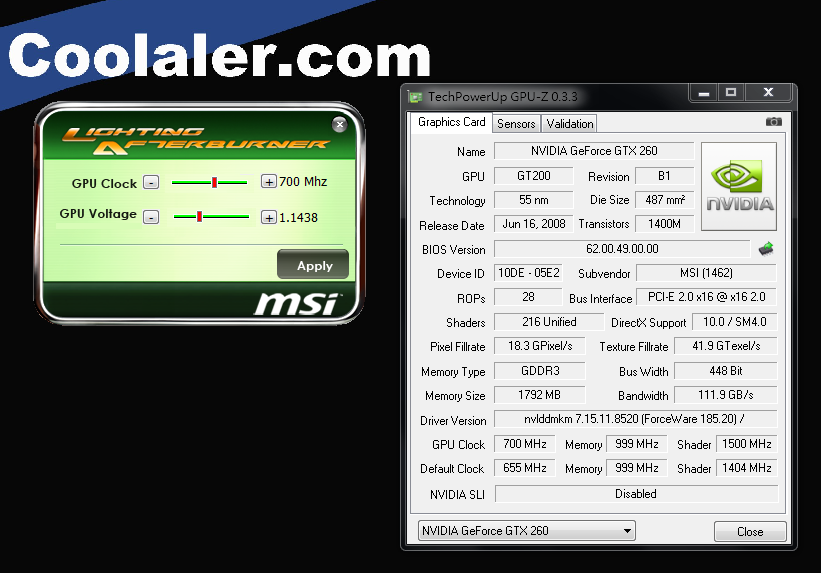Click the Driver Version field
This screenshot has width=821, height=573.
coord(636,419)
